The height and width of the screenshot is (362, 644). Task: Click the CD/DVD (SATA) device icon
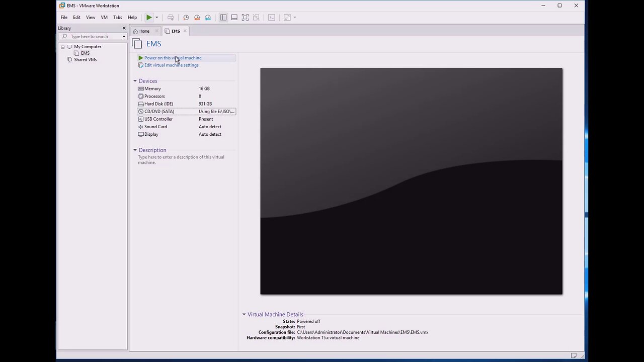pos(141,112)
